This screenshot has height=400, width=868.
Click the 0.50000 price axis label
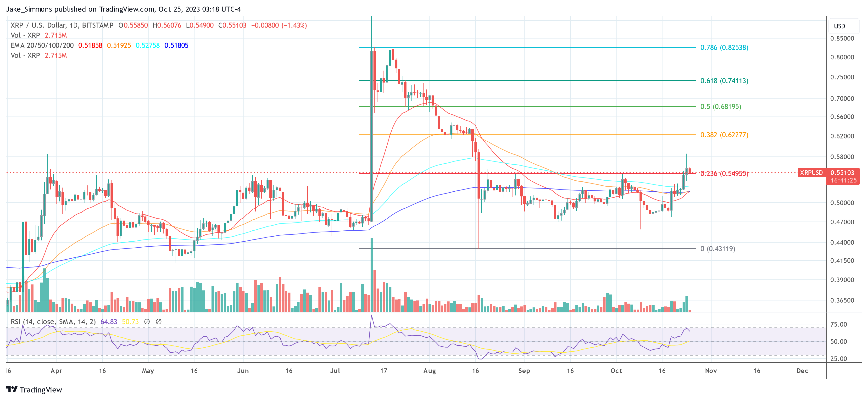[x=842, y=203]
